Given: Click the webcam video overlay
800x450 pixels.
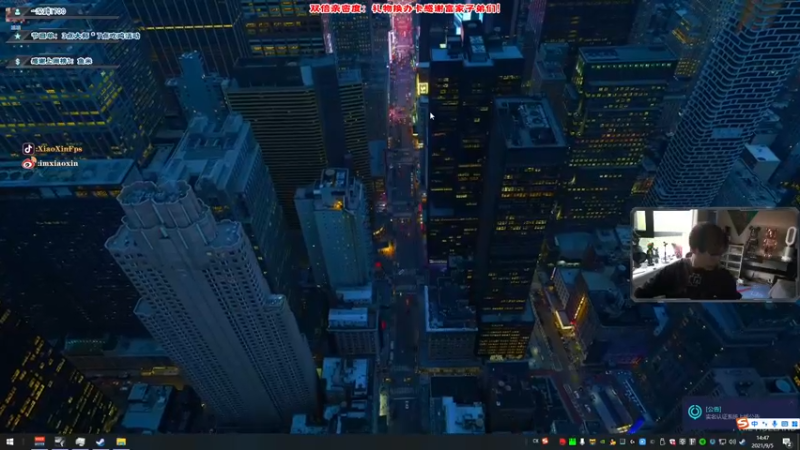Looking at the screenshot, I should [715, 254].
